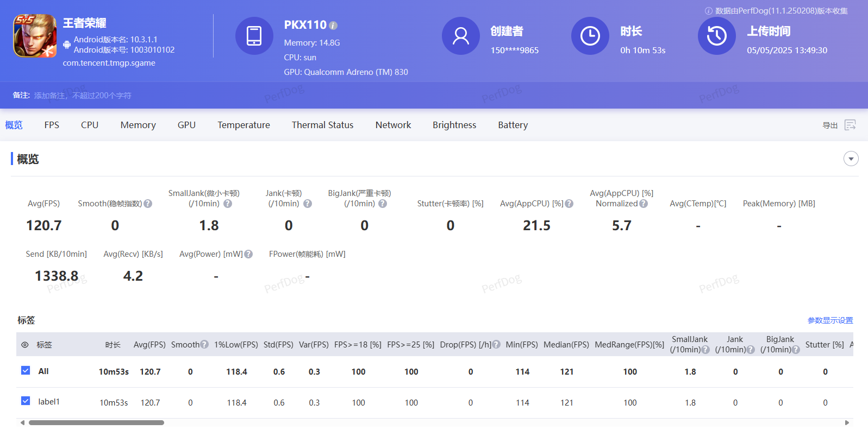
Task: Uncheck the All row checkbox
Action: click(26, 370)
